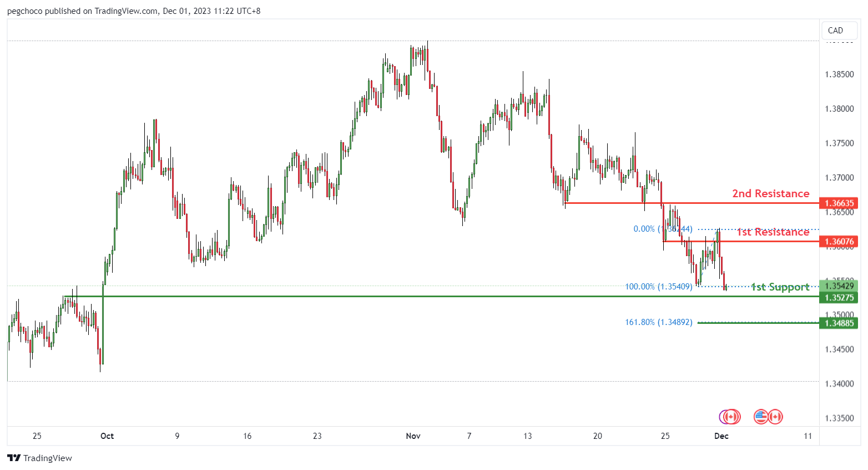The width and height of the screenshot is (868, 470).
Task: Select the "2nd Resistance" text annotation
Action: coord(770,193)
